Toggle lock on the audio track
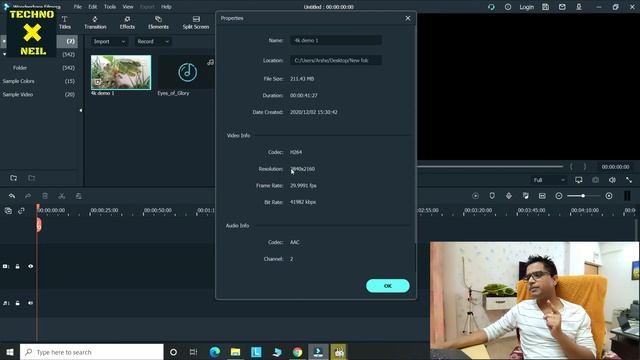Screen dimensions: 640x360 pos(18,303)
